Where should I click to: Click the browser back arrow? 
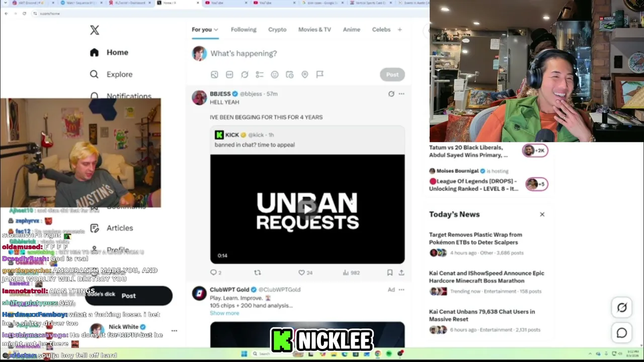pos(6,14)
